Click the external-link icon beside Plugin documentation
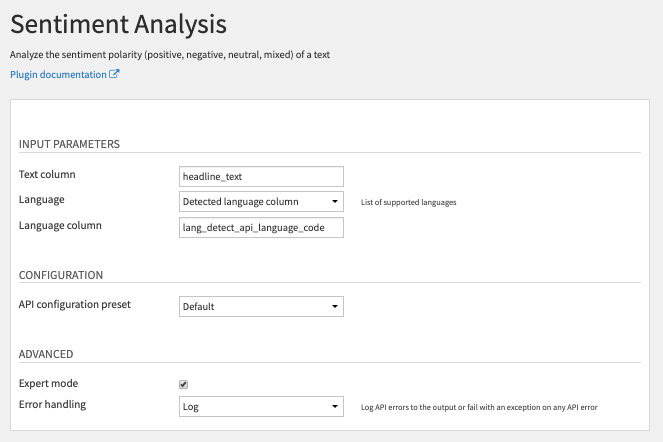This screenshot has height=442, width=663. [114, 74]
